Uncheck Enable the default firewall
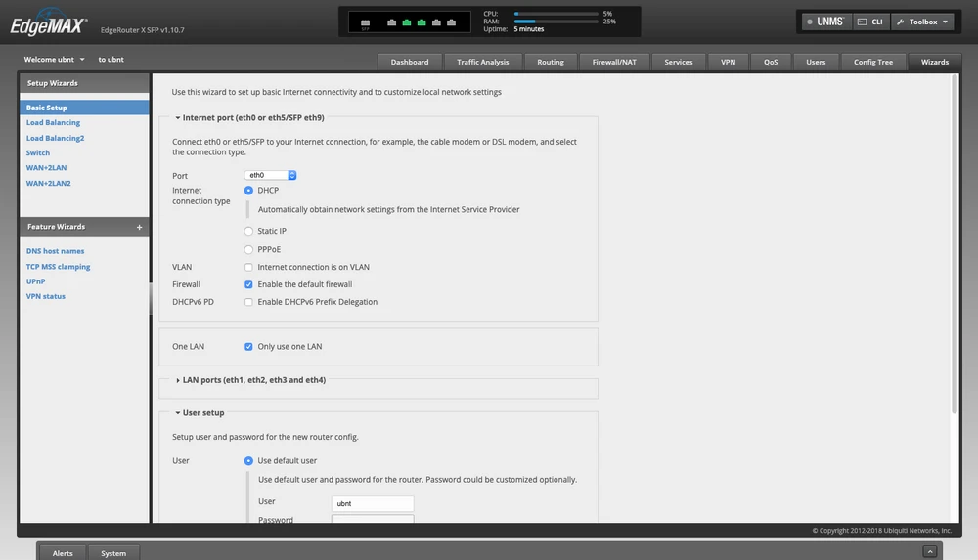Viewport: 978px width, 560px height. [248, 284]
